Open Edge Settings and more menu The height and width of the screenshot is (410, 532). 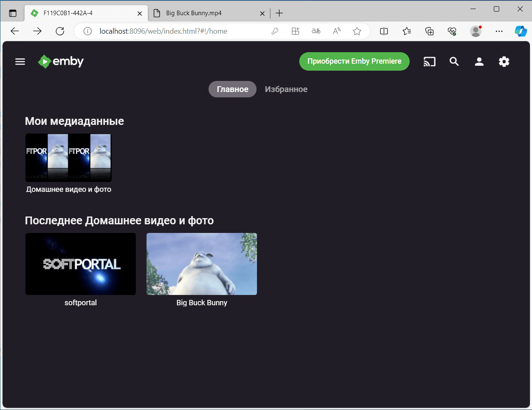click(x=499, y=31)
